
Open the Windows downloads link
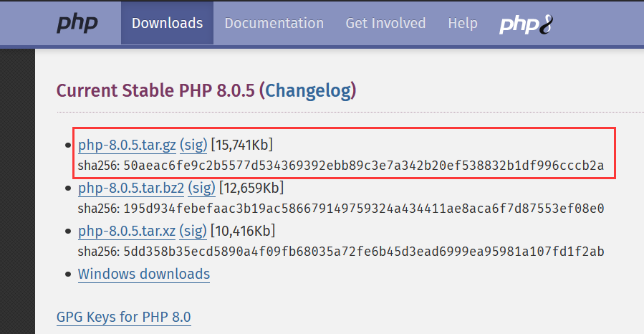click(x=144, y=274)
